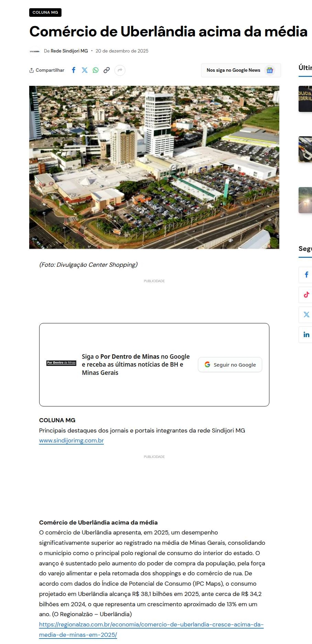312x644 pixels.
Task: Open the Google News icon
Action: coord(270,70)
